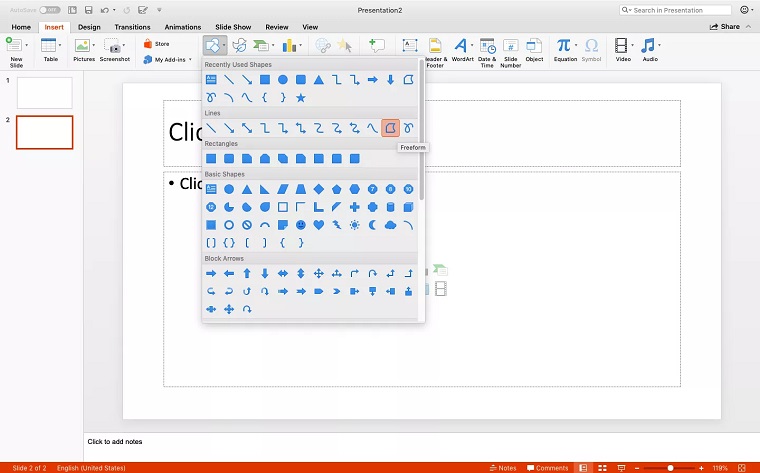Go to the Slide Show tab

coord(233,27)
